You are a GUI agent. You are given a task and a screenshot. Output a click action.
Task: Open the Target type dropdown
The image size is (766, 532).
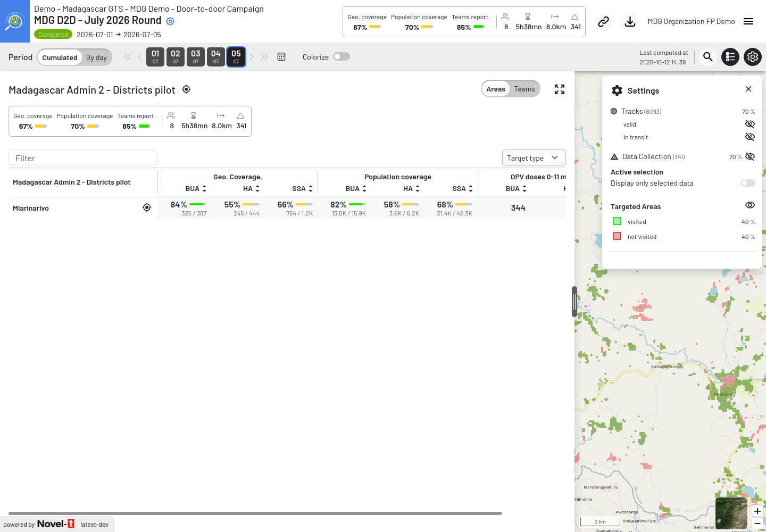click(x=534, y=157)
